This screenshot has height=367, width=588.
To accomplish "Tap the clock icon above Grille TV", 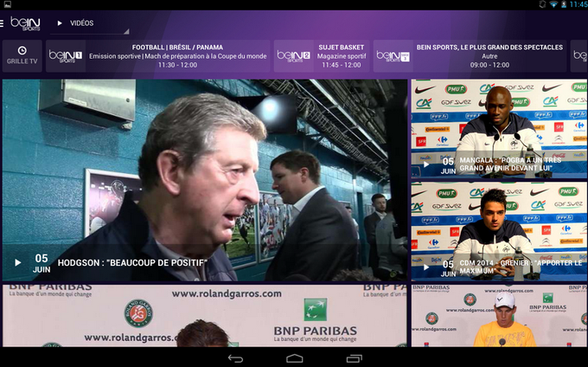I will click(x=22, y=50).
